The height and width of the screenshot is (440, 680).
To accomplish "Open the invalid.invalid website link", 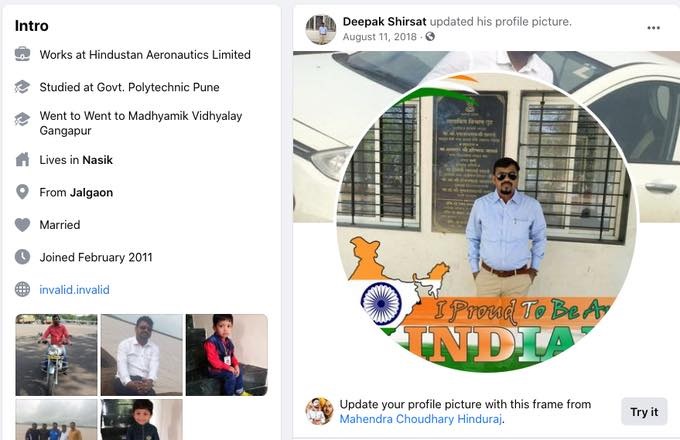I will (74, 290).
